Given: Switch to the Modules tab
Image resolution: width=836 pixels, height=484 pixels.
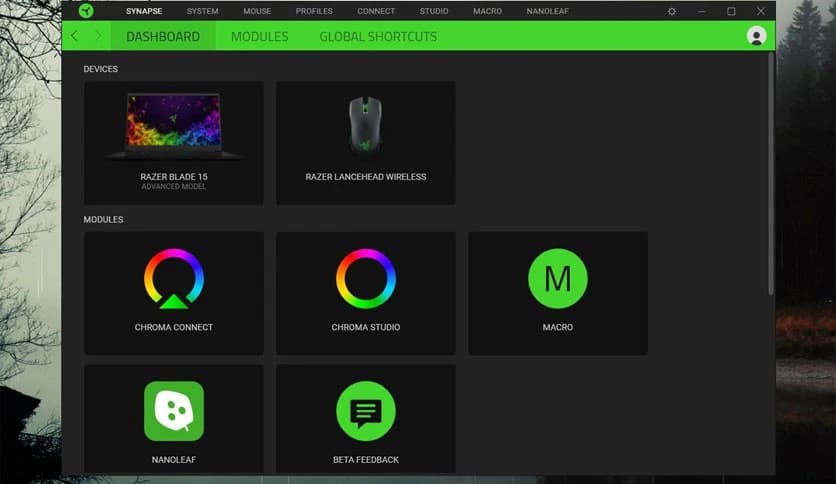Looking at the screenshot, I should [260, 36].
